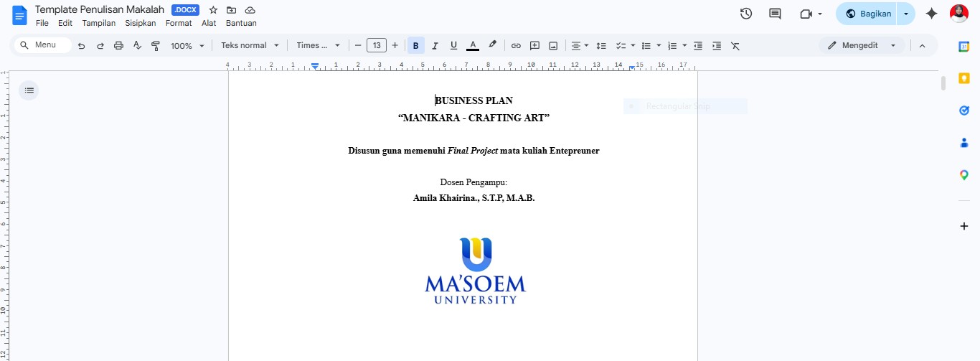Click the Bagikan share button

click(868, 14)
